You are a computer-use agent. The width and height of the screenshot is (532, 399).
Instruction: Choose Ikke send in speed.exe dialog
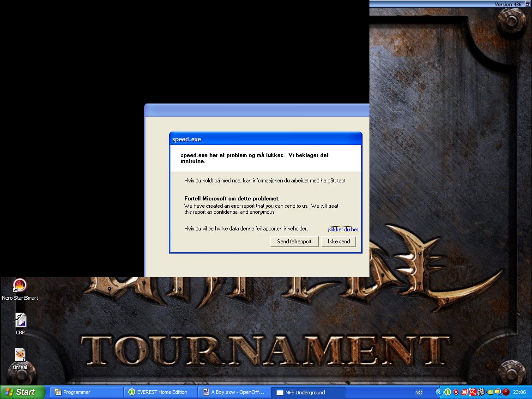click(x=339, y=242)
